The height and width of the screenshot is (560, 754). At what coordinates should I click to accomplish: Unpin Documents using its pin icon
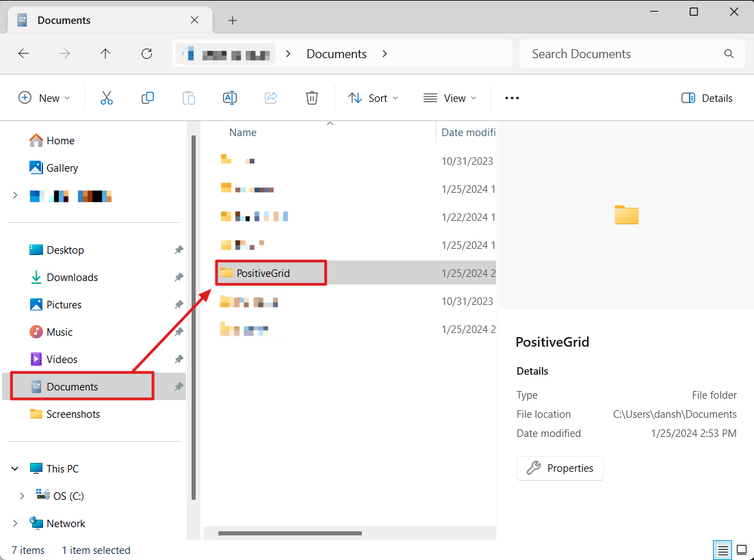(x=179, y=387)
